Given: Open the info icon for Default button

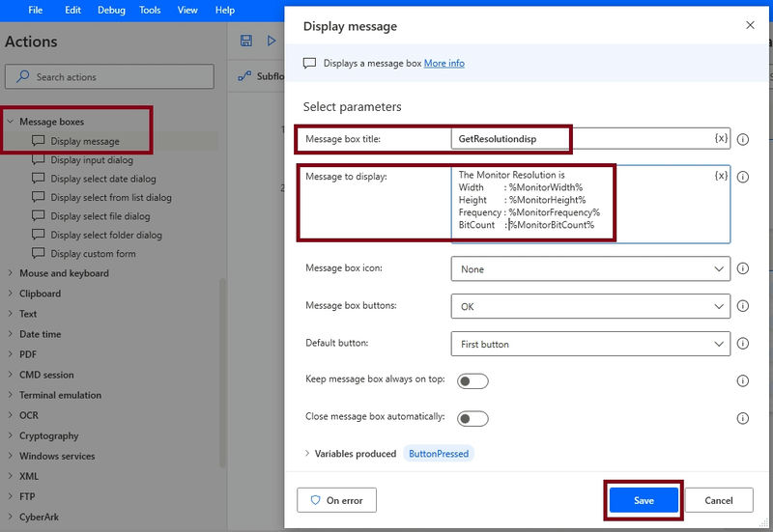Looking at the screenshot, I should pos(742,344).
